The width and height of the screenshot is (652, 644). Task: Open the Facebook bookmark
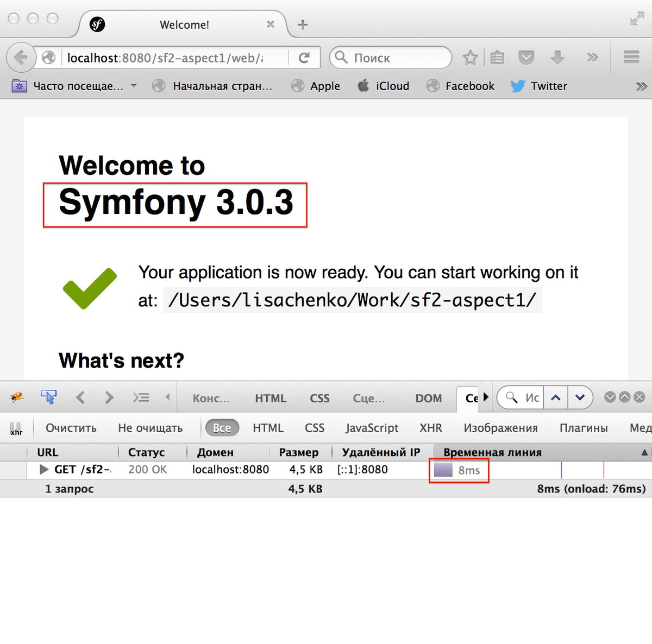pos(461,86)
